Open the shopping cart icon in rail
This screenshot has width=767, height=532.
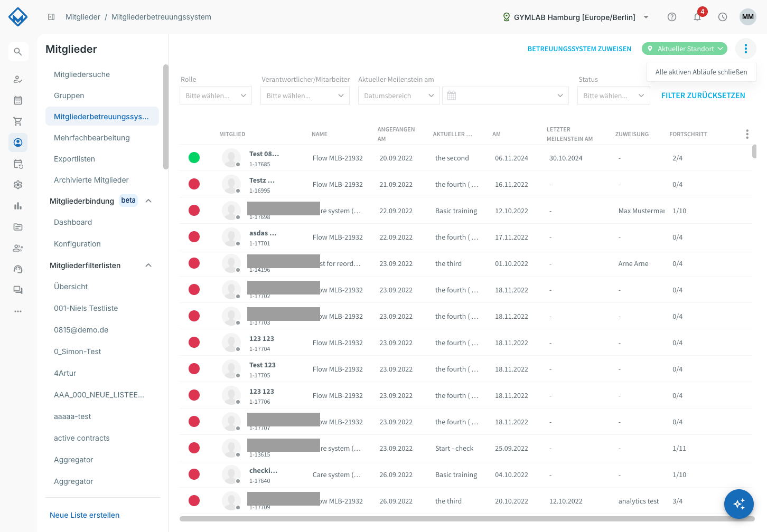tap(18, 121)
